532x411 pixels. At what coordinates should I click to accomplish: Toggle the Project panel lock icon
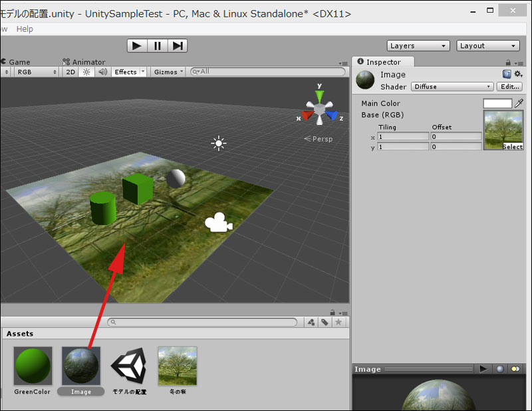(x=332, y=313)
